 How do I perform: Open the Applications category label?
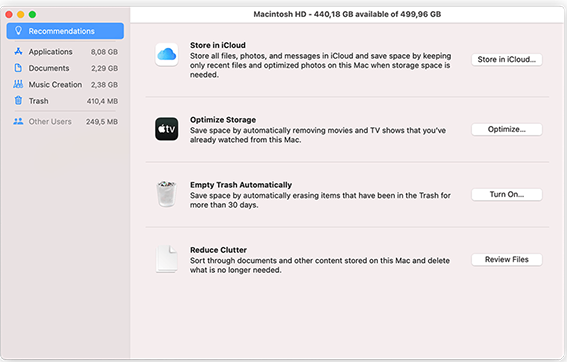(x=51, y=52)
